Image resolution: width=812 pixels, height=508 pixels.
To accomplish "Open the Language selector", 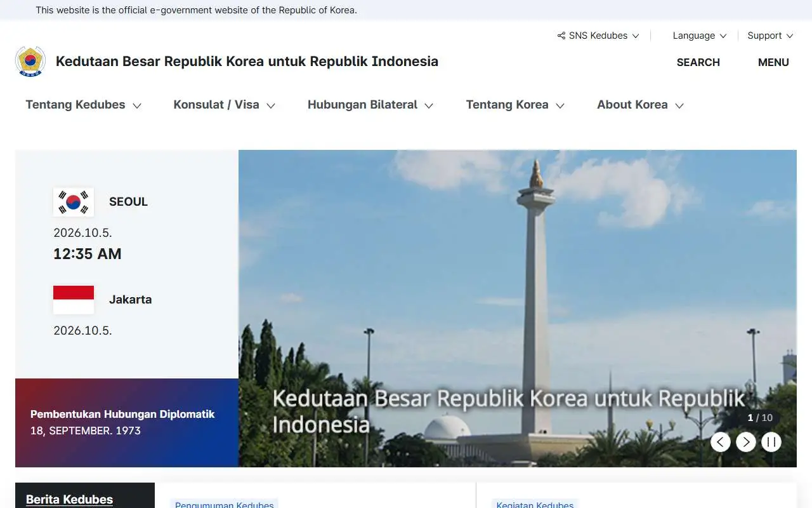I will 700,36.
